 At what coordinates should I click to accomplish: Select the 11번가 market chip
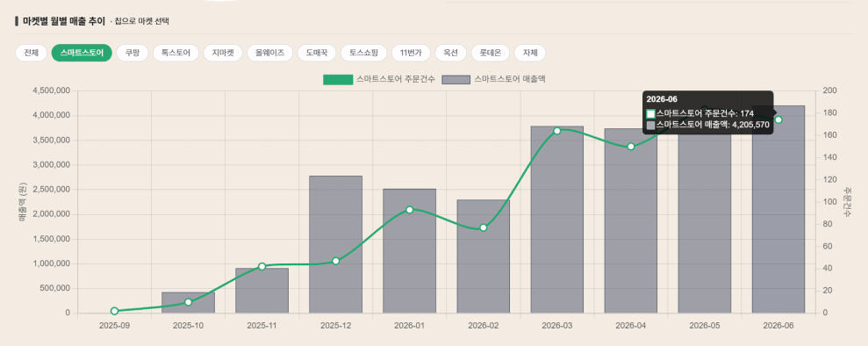(x=412, y=54)
